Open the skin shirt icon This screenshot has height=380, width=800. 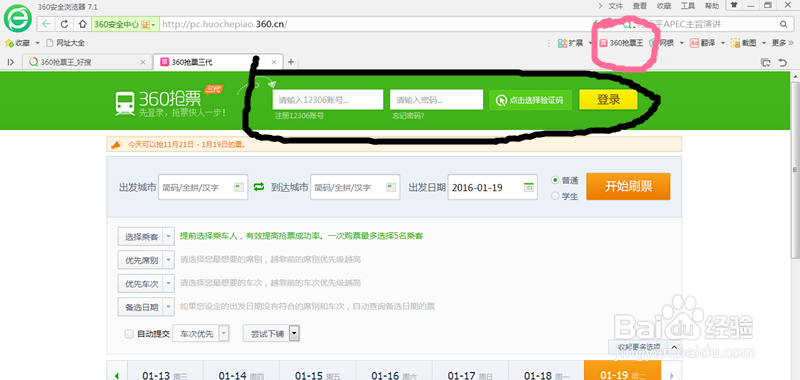pos(734,5)
